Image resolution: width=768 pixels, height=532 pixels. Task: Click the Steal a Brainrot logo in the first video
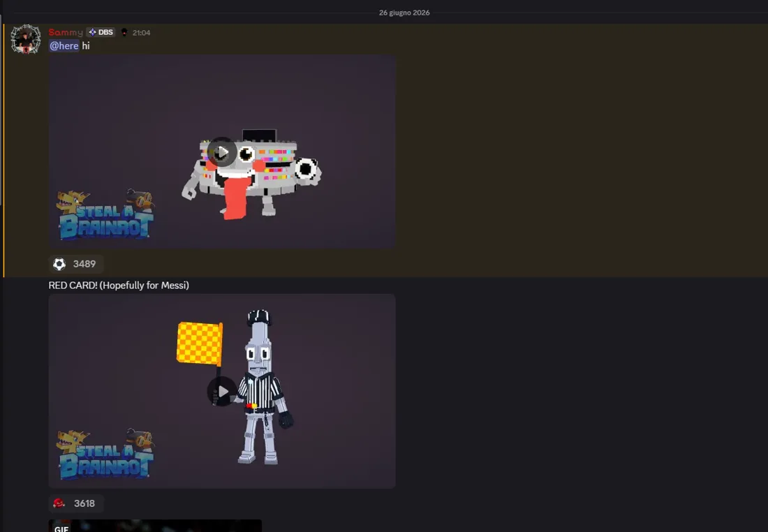[105, 214]
